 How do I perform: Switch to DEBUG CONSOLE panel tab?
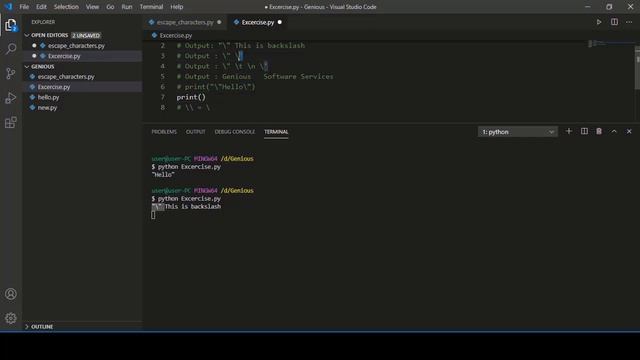(x=235, y=132)
